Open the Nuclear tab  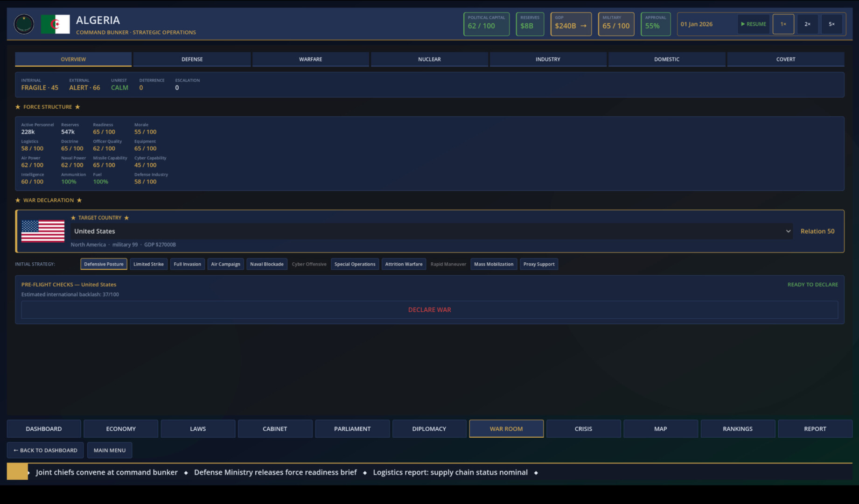pyautogui.click(x=429, y=59)
